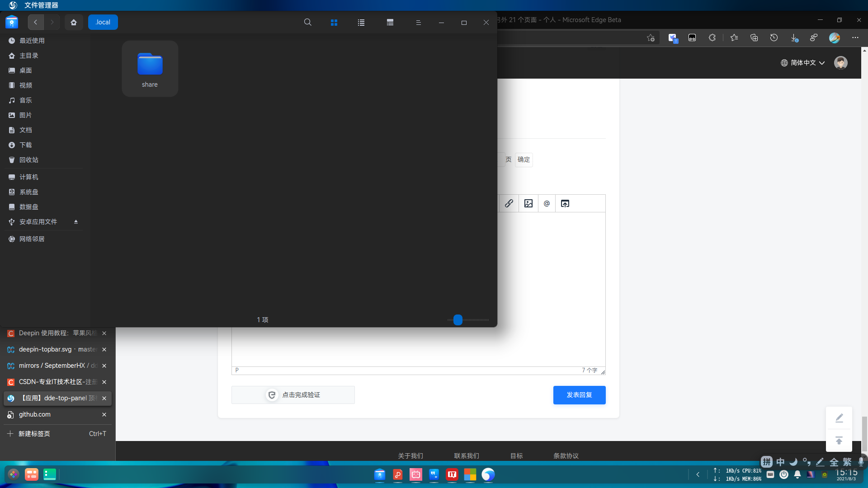868x488 pixels.
Task: Switch to list view mode
Action: (361, 23)
